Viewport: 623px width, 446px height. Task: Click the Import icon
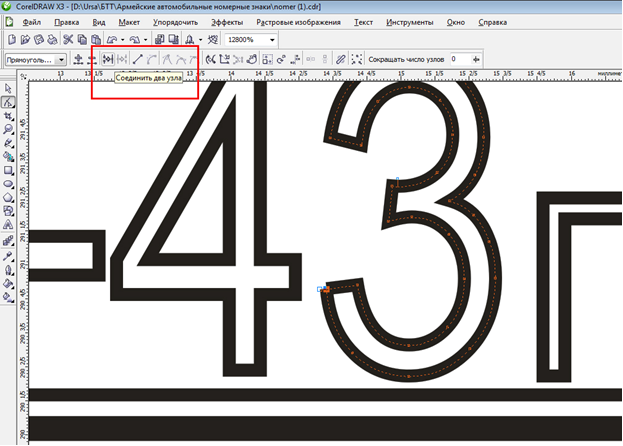tap(159, 39)
